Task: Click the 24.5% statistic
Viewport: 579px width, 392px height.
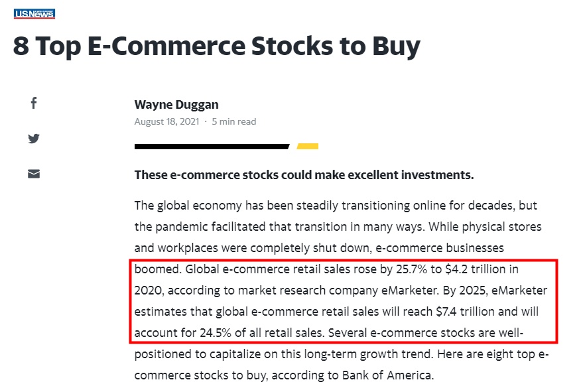Action: tap(216, 333)
